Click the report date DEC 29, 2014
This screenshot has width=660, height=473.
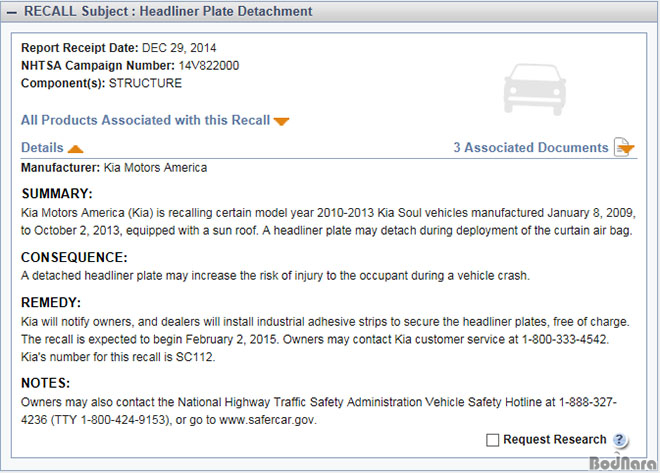coord(179,48)
